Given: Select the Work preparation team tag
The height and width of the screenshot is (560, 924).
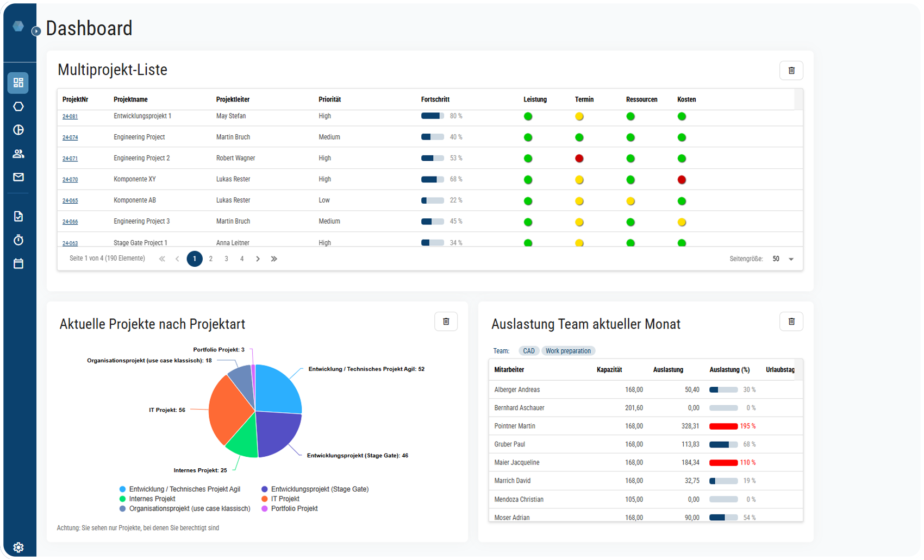Looking at the screenshot, I should pos(568,351).
